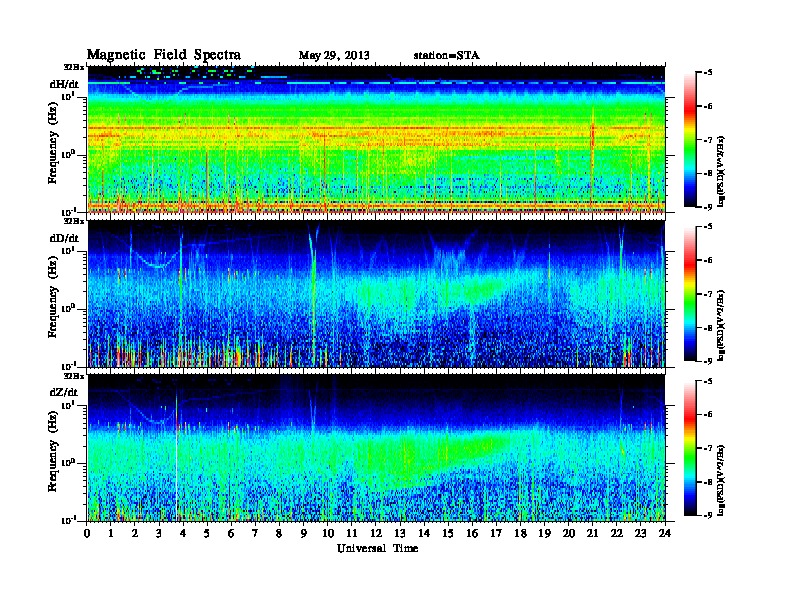This screenshot has height=612, width=792.
Task: Click the dD/dt panel color scale bar
Action: (689, 293)
